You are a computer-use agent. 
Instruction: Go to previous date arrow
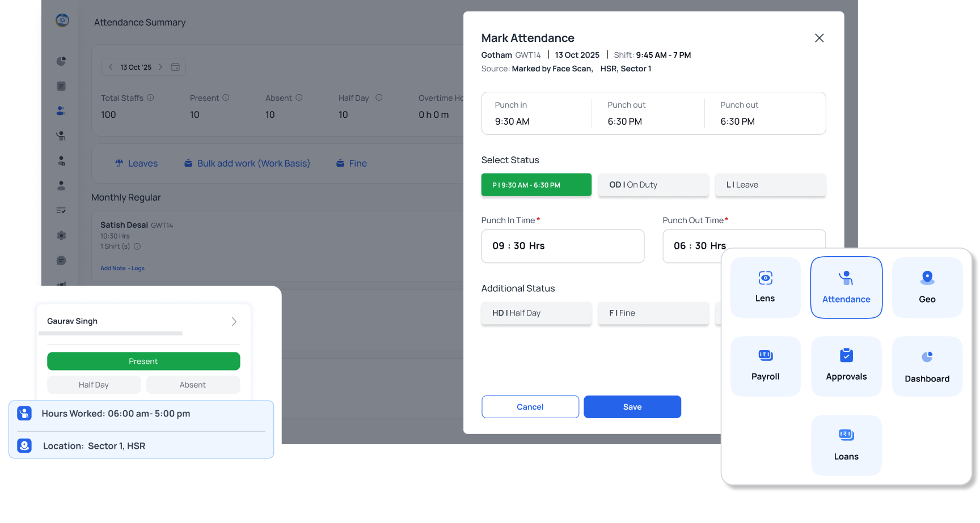(111, 67)
